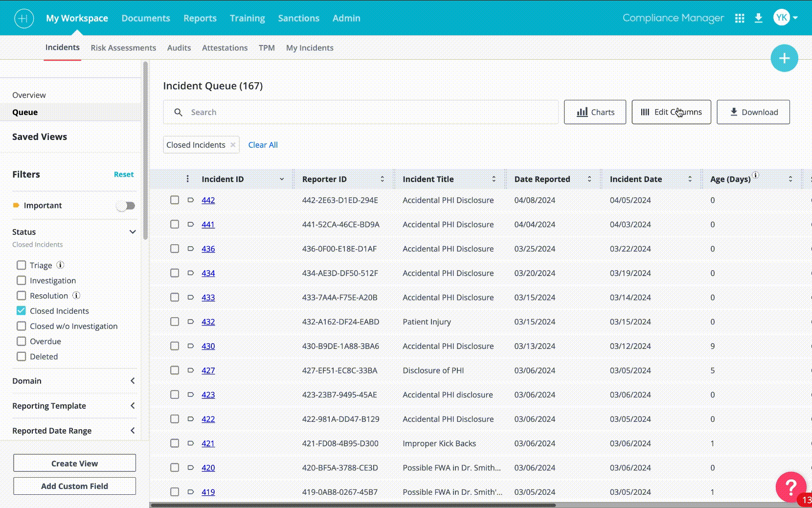
Task: Open the Charts view button
Action: tap(595, 112)
